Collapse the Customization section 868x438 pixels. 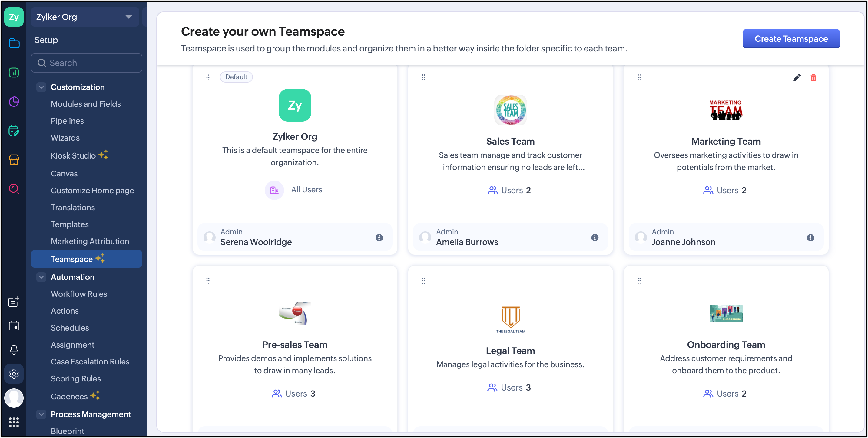pyautogui.click(x=41, y=87)
